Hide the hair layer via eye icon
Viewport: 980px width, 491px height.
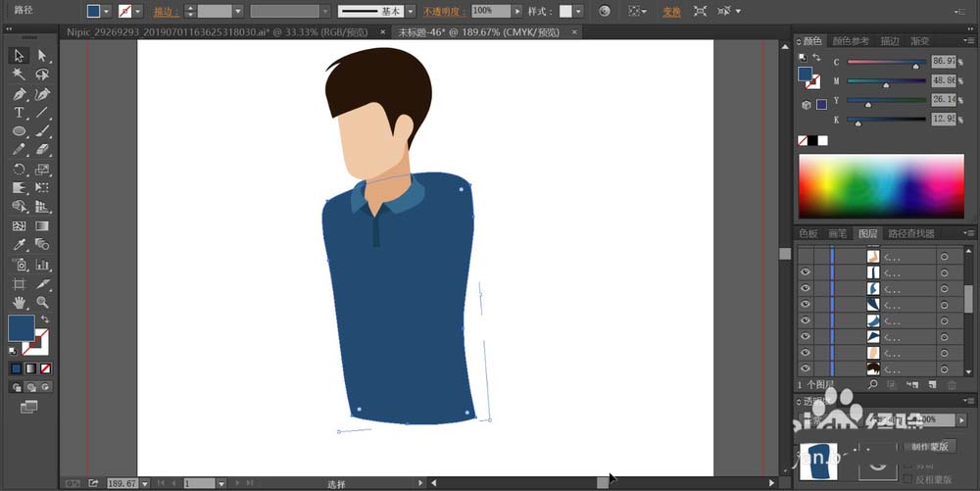805,368
